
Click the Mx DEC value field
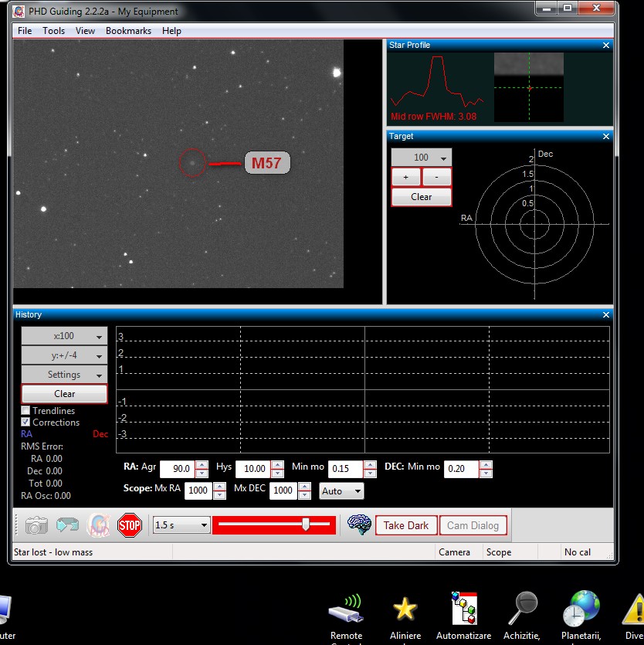(x=283, y=491)
